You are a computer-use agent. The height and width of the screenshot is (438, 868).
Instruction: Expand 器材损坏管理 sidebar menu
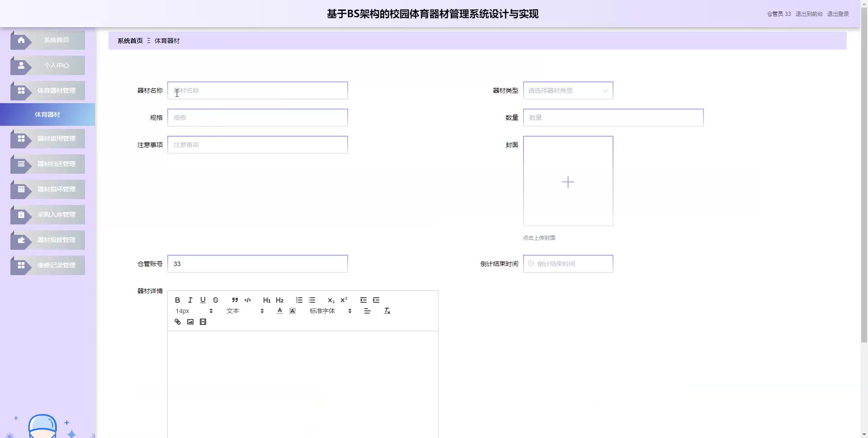pos(47,189)
